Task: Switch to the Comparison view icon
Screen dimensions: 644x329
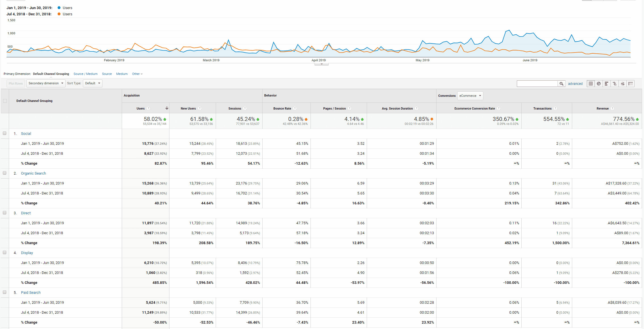Action: (x=614, y=84)
